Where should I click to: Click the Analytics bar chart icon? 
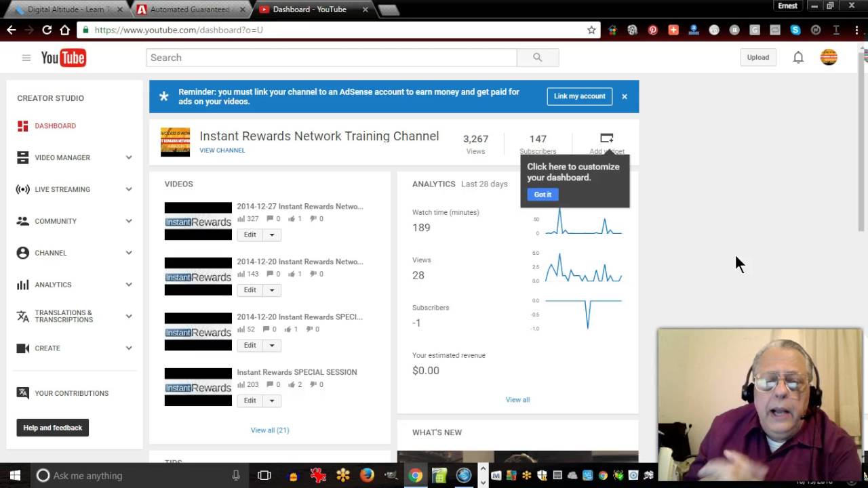pyautogui.click(x=23, y=285)
